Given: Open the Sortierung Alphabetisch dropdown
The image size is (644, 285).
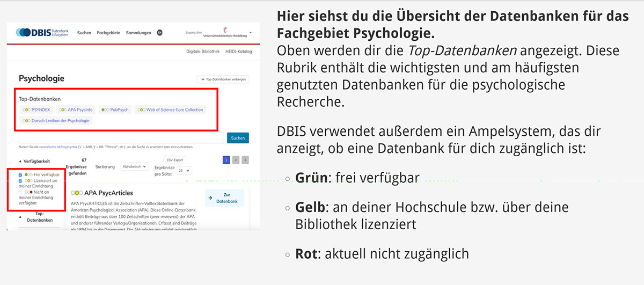Looking at the screenshot, I should [x=134, y=167].
